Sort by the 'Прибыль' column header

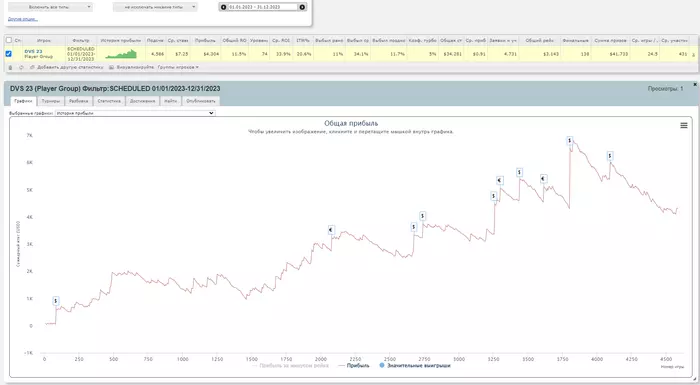[205, 40]
